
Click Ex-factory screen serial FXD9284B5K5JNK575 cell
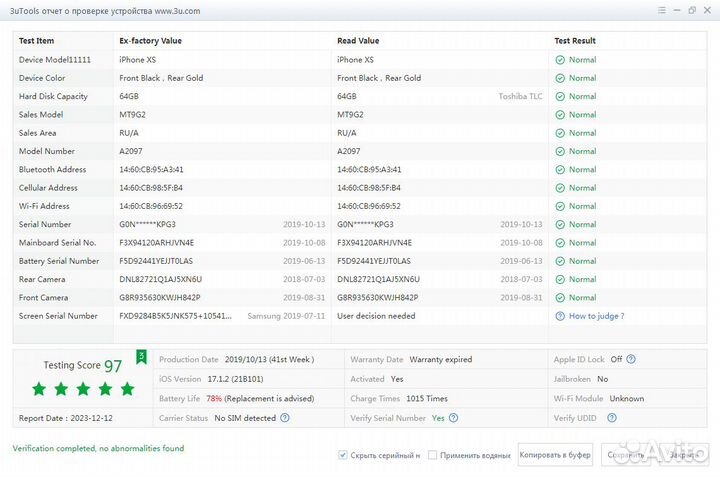[175, 316]
